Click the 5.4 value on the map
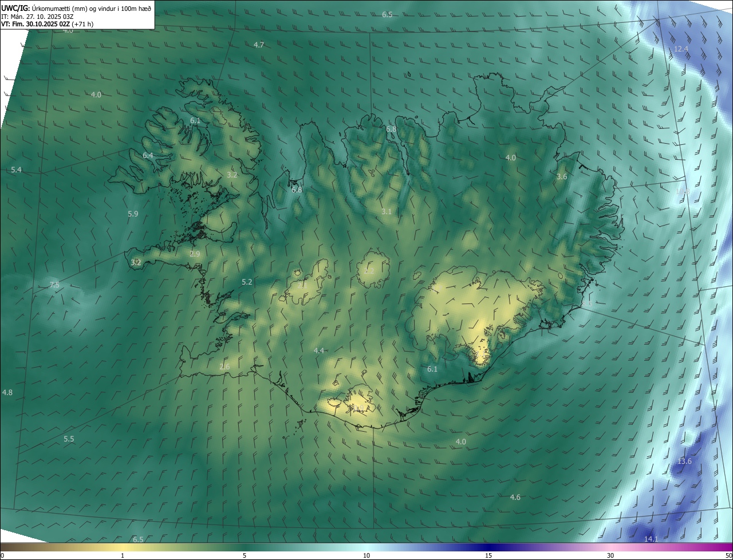Viewport: 733px width, 560px height. tap(16, 170)
